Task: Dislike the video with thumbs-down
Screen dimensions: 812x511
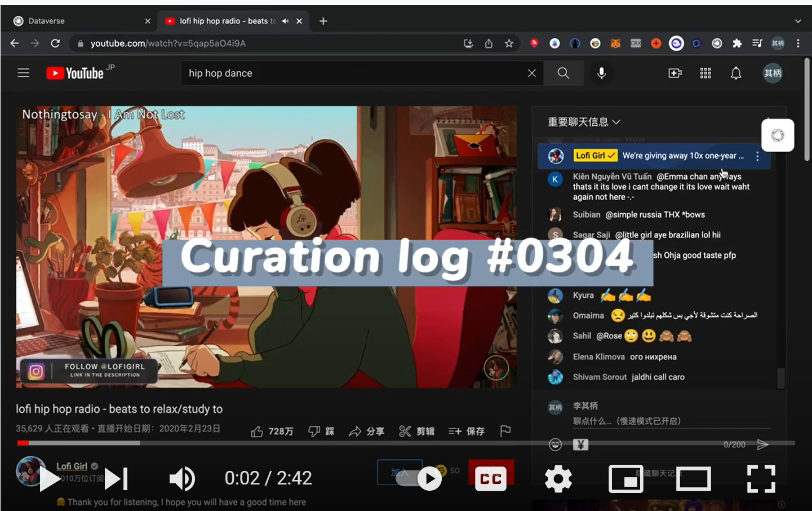Action: coord(321,431)
